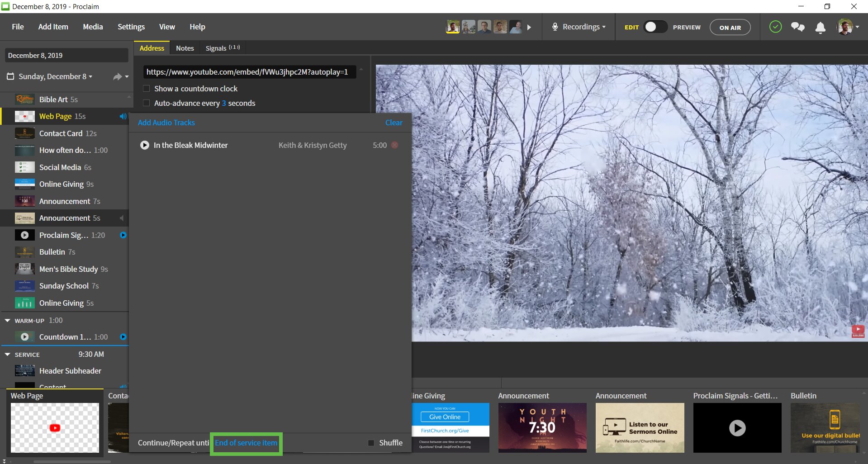Enable Auto-advance every 3 seconds checkbox
Screen dimensions: 868x464
[x=147, y=103]
